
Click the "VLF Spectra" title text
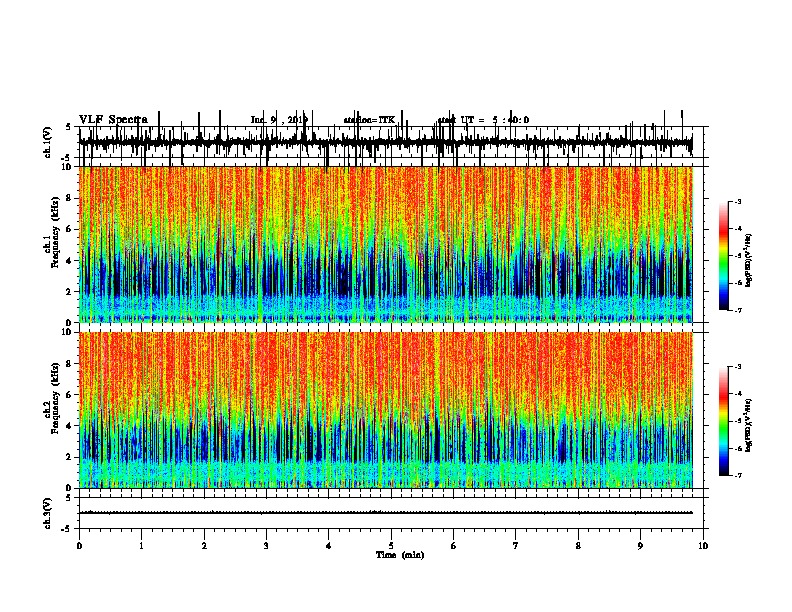pyautogui.click(x=113, y=120)
